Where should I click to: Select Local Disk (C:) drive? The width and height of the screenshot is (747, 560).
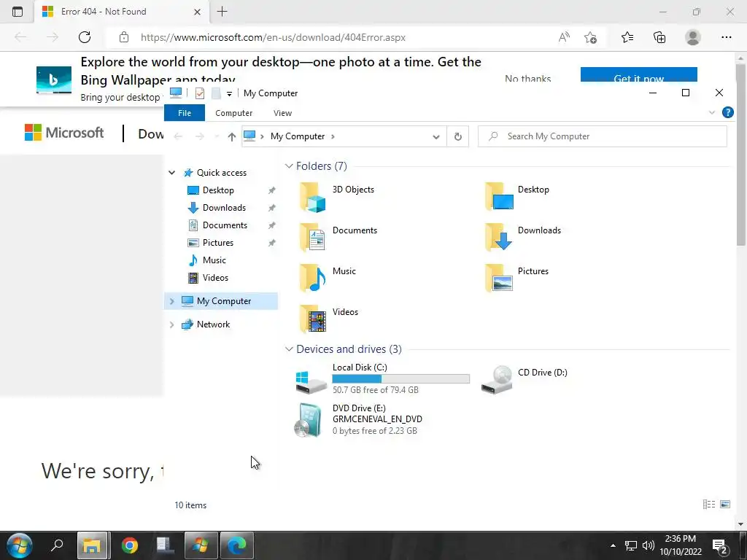click(382, 378)
